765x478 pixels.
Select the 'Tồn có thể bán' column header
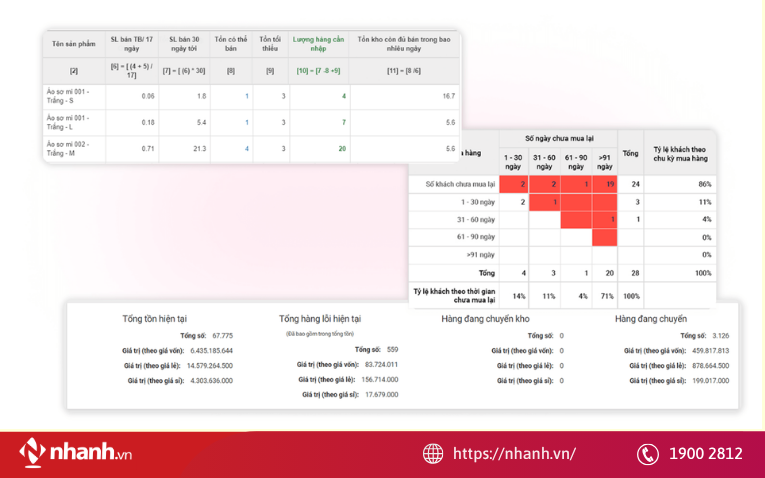[x=231, y=44]
